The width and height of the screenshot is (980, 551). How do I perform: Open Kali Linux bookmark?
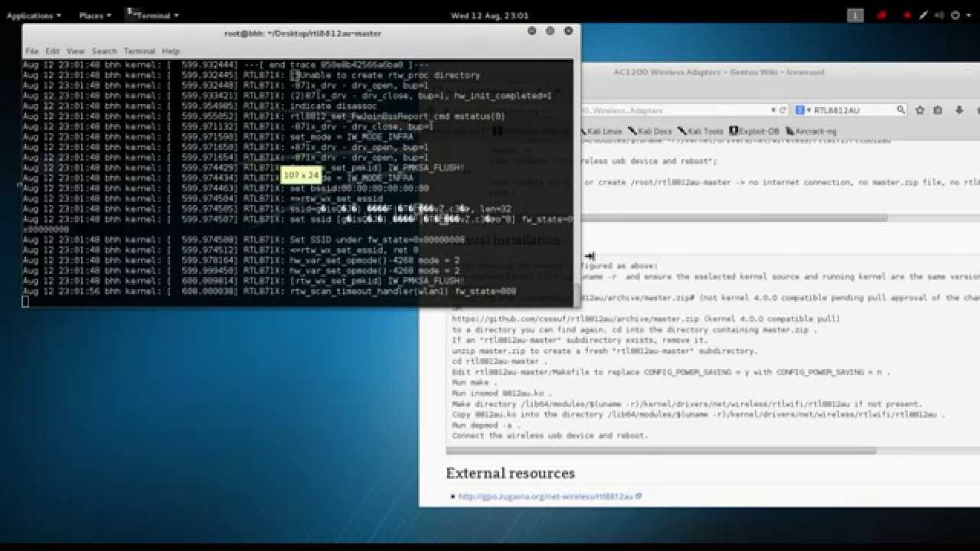pos(601,132)
